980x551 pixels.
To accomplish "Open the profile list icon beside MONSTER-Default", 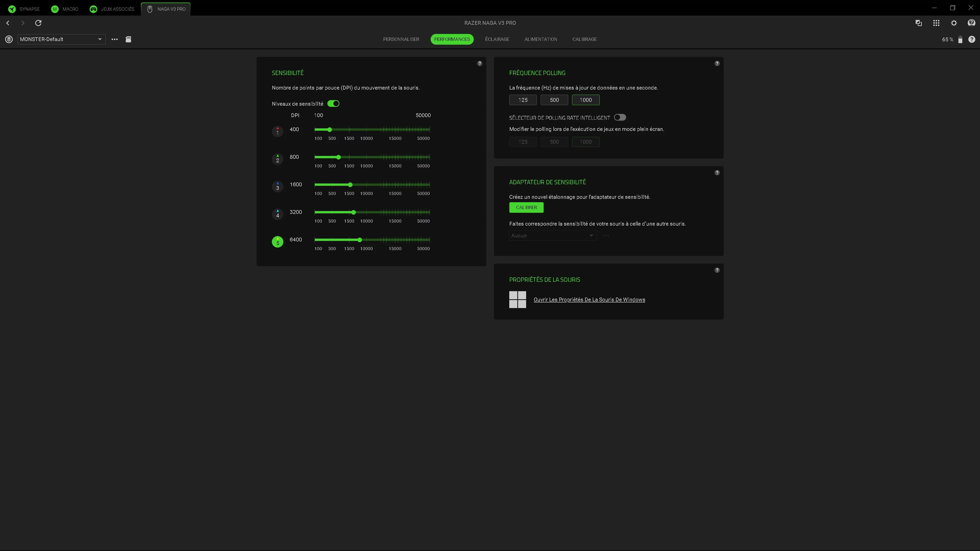I will [x=9, y=39].
